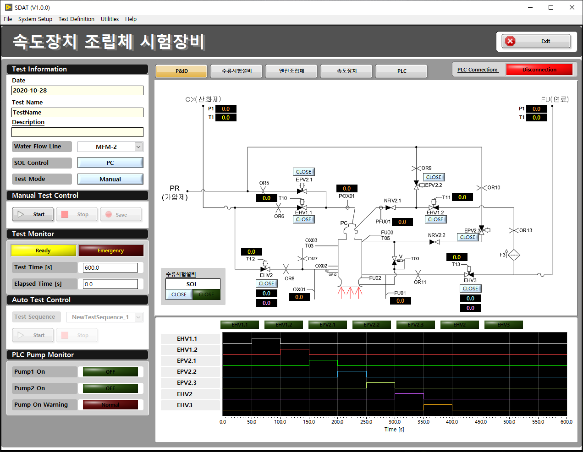583x452 pixels.
Task: Click the Manual Test Control Stop square icon
Action: (x=65, y=214)
